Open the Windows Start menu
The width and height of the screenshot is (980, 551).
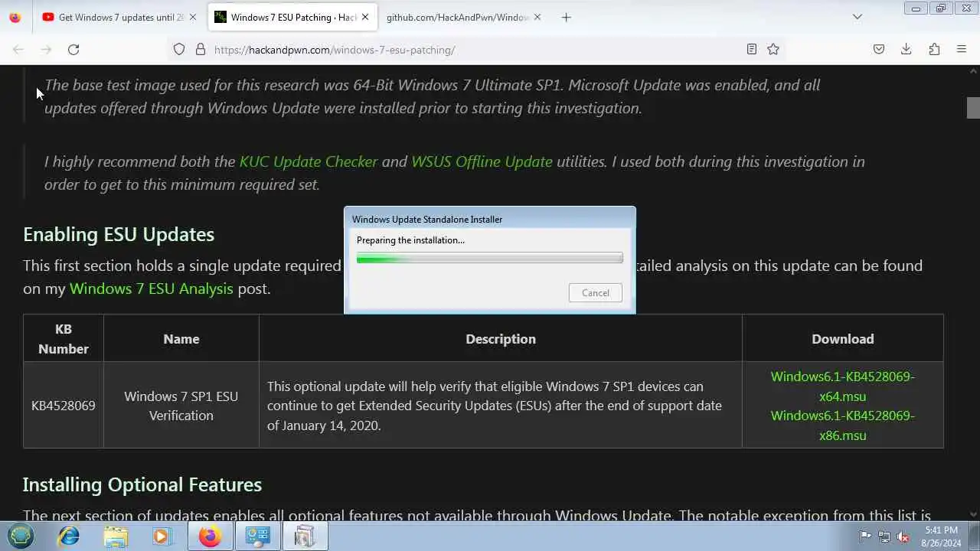[x=21, y=536]
